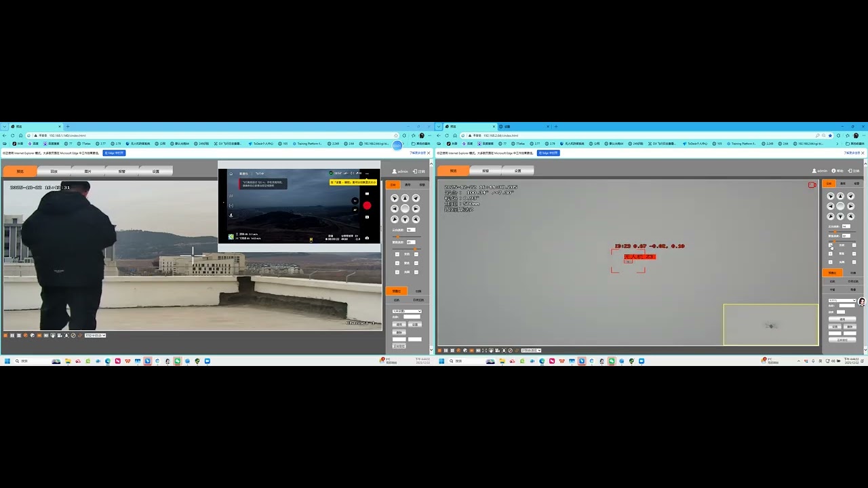This screenshot has height=488, width=868.
Task: Open stream type dropdown under 192.168.1.140 video
Action: (95, 335)
